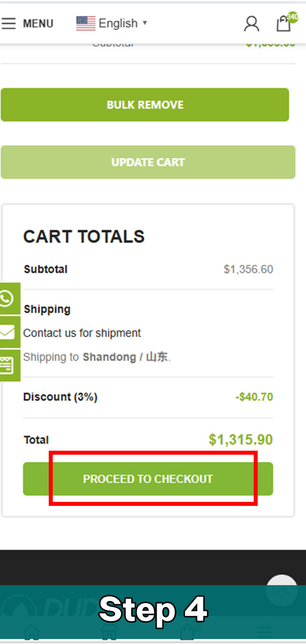Screen dimensions: 306x644
Task: Open the hamburger menu icon in header
Action: pyautogui.click(x=8, y=23)
